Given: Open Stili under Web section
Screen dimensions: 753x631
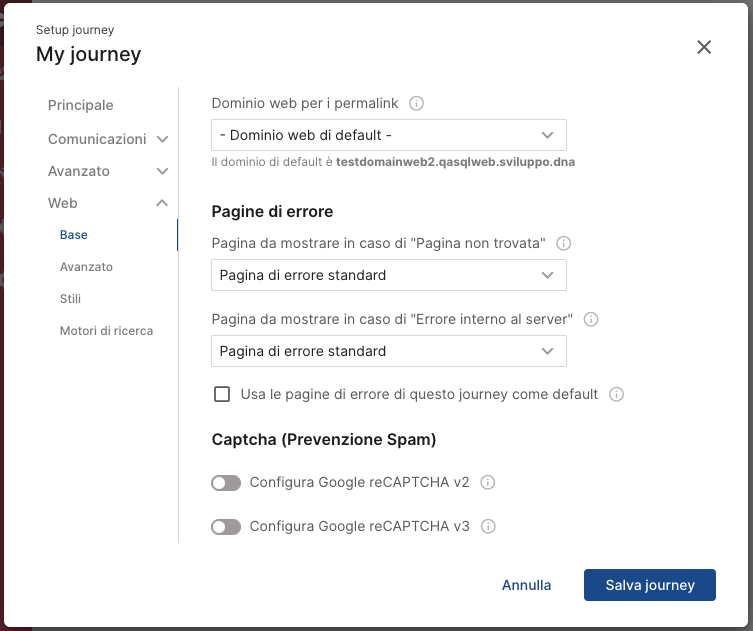Looking at the screenshot, I should [x=70, y=299].
